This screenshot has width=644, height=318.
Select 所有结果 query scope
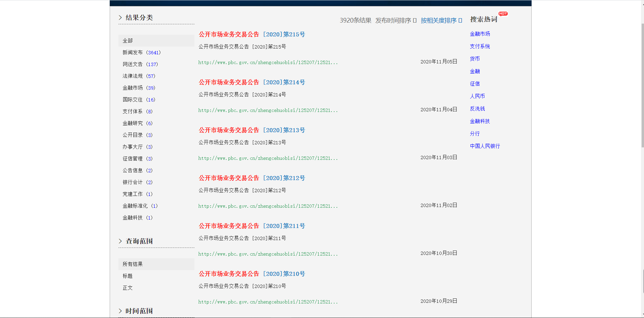[x=156, y=264]
